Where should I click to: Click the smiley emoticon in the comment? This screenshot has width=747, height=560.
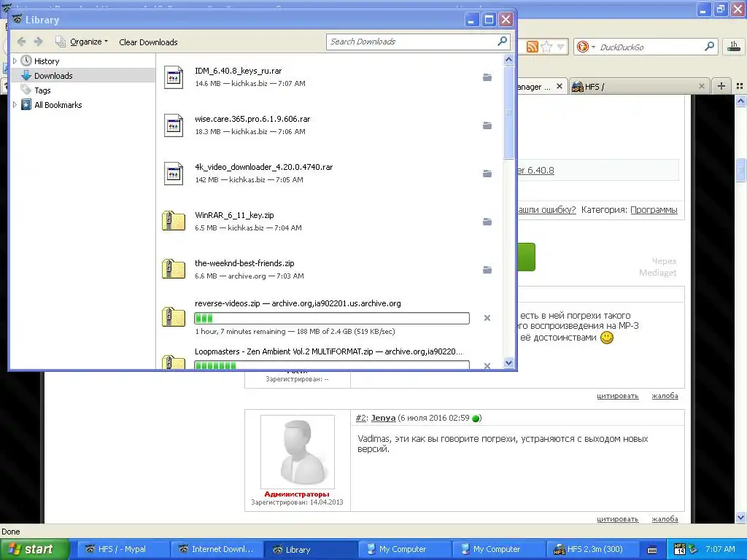click(606, 338)
